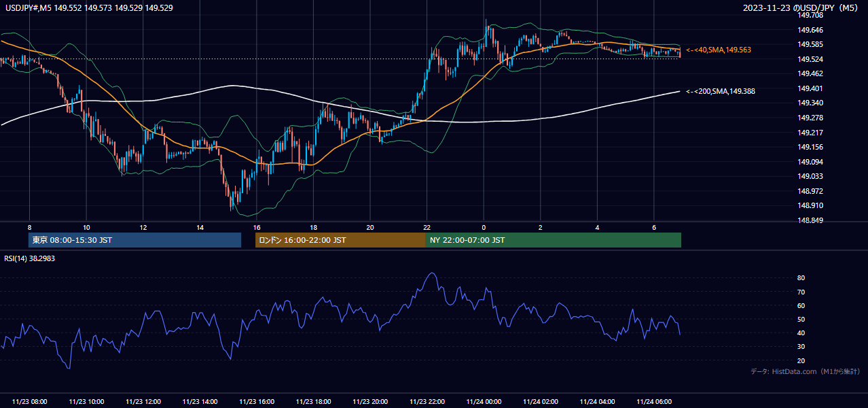This screenshot has width=868, height=408.
Task: Click price axis value 149.585
Action: [810, 44]
